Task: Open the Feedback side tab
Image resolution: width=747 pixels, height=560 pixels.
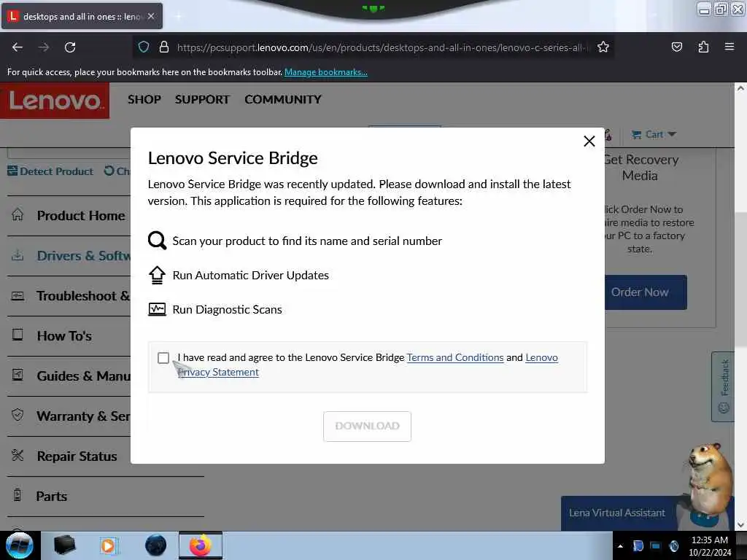Action: (x=723, y=386)
